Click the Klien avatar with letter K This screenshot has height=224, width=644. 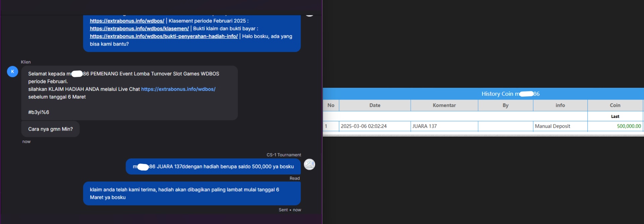12,71
